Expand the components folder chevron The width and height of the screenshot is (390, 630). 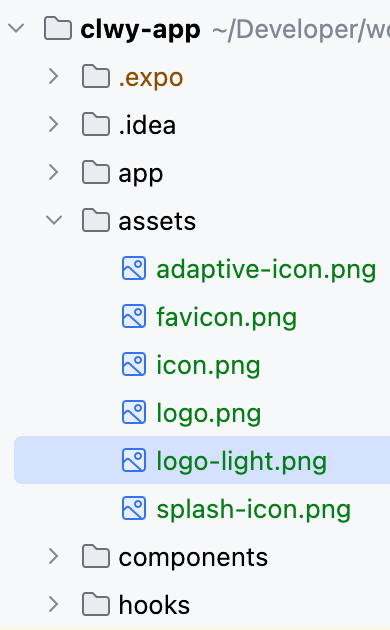point(53,556)
